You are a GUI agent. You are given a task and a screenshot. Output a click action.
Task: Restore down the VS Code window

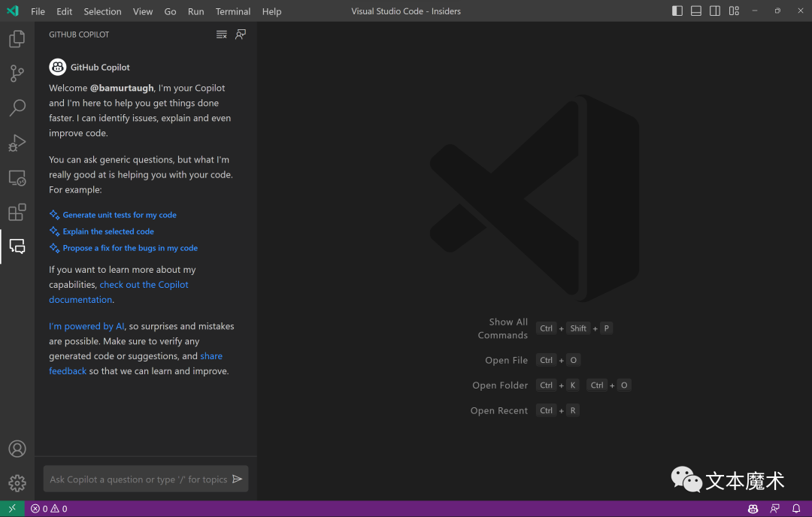778,11
